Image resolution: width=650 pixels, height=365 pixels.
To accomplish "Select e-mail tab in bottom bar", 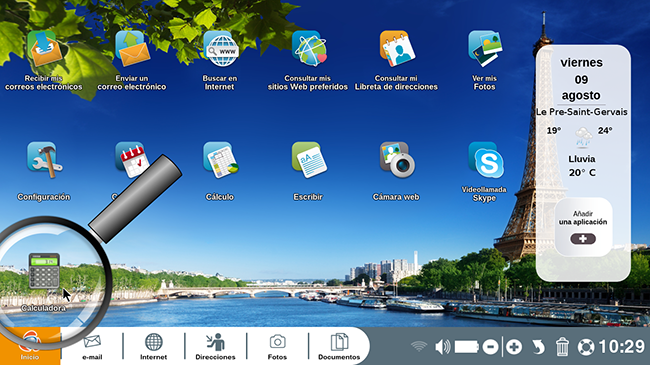I will click(x=92, y=347).
